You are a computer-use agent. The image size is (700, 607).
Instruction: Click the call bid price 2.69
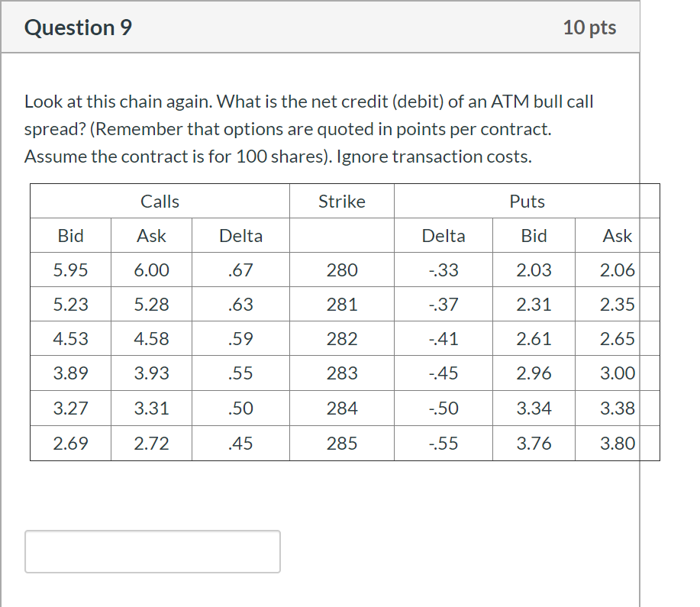tap(70, 443)
